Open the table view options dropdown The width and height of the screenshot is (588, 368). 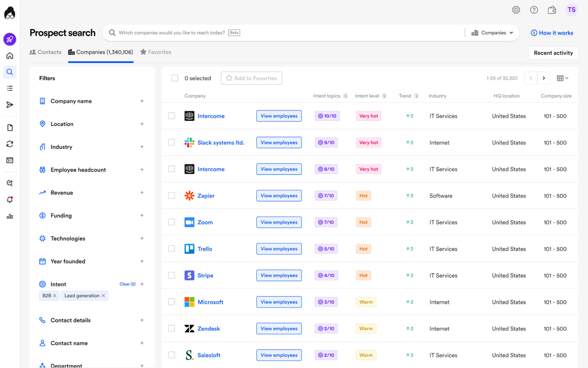562,78
